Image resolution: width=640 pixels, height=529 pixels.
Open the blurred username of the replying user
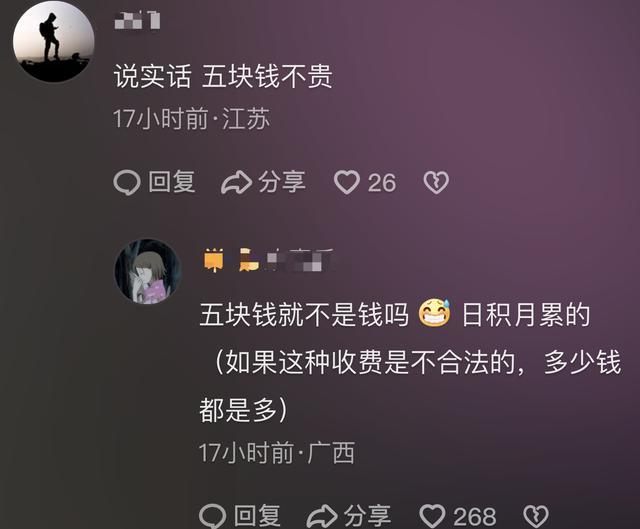point(287,260)
